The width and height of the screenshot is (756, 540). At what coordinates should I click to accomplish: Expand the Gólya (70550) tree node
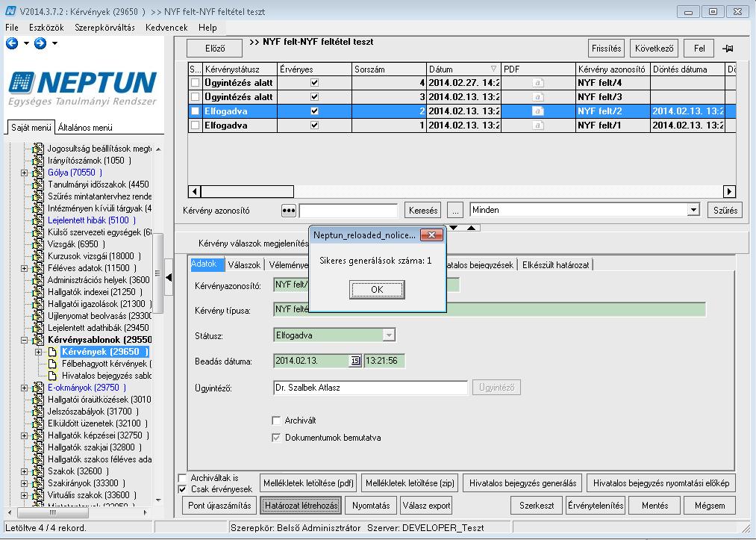click(x=25, y=173)
